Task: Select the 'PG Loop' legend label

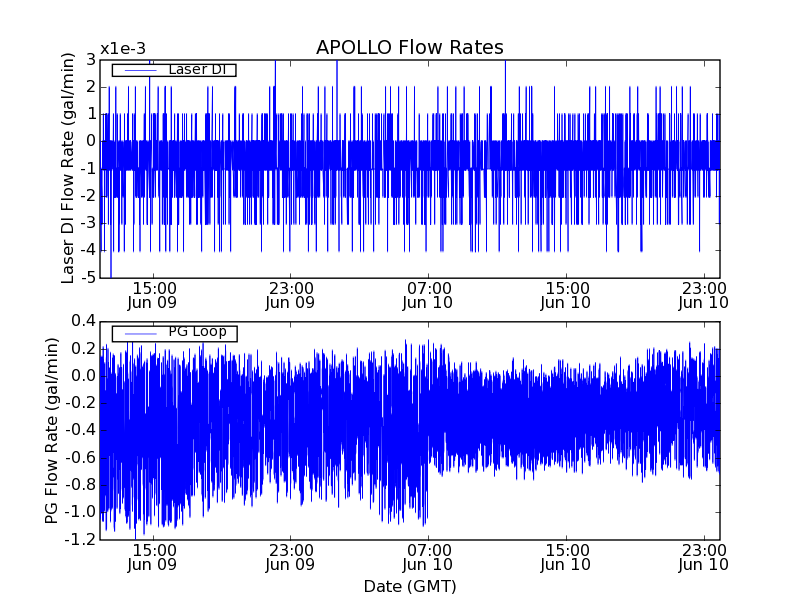Action: pos(197,332)
